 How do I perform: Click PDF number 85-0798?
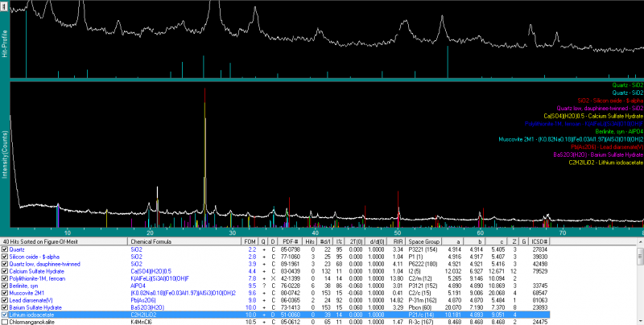coord(291,249)
